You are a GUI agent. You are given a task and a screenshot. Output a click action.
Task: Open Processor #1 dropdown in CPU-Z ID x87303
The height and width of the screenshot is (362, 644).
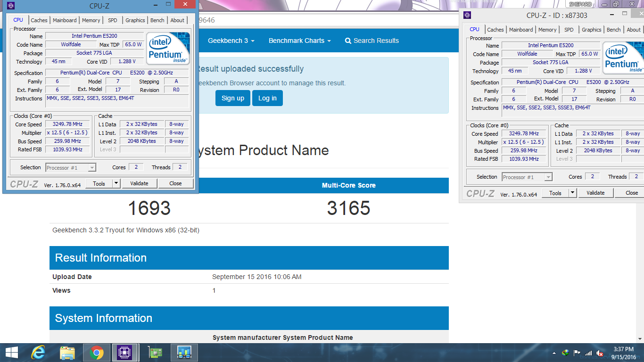pyautogui.click(x=527, y=177)
